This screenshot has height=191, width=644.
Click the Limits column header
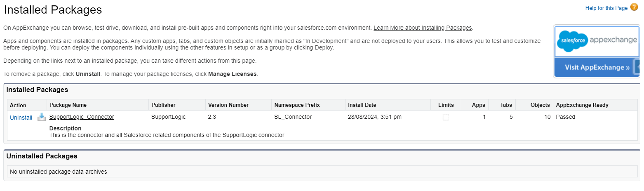[446, 105]
